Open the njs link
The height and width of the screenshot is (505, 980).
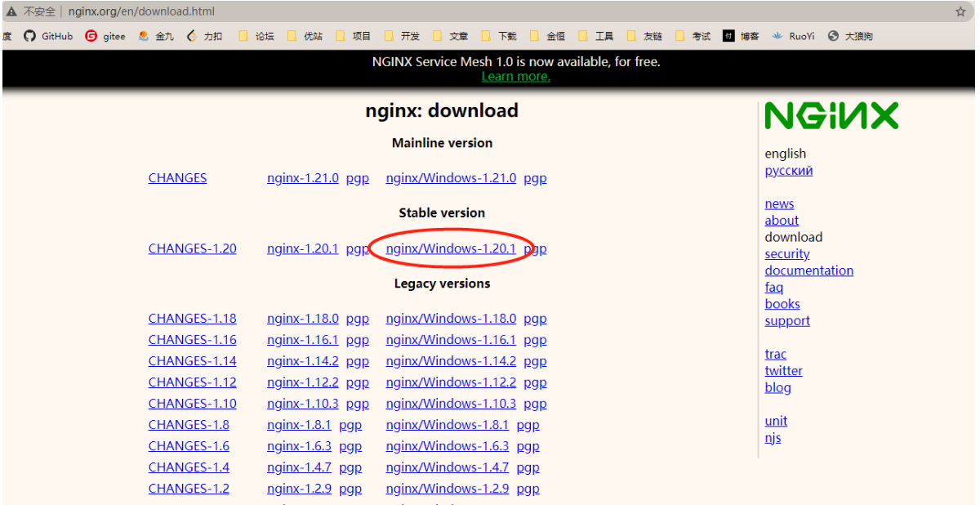coord(773,438)
